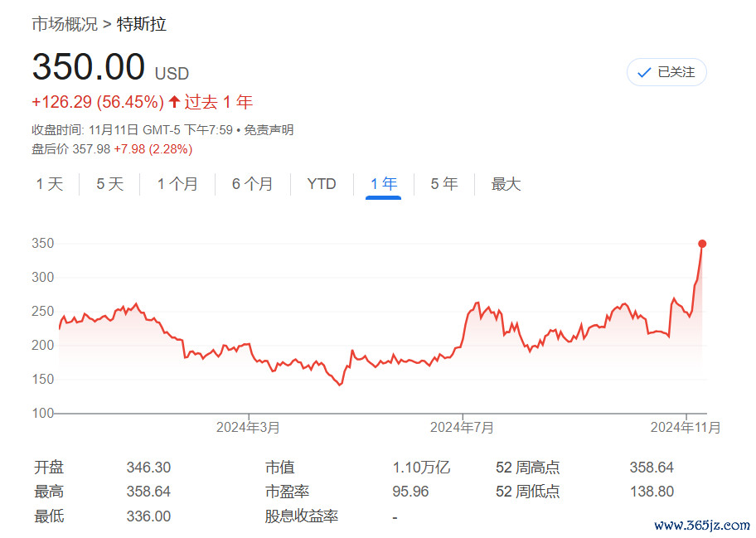Click the +126.29 (56.45%) change text
Image resolution: width=756 pixels, height=538 pixels.
pyautogui.click(x=98, y=102)
